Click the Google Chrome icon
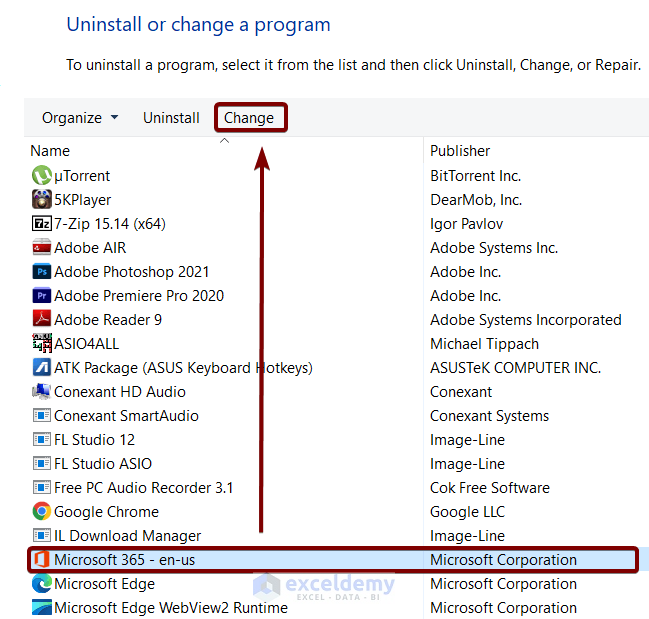 click(x=42, y=511)
